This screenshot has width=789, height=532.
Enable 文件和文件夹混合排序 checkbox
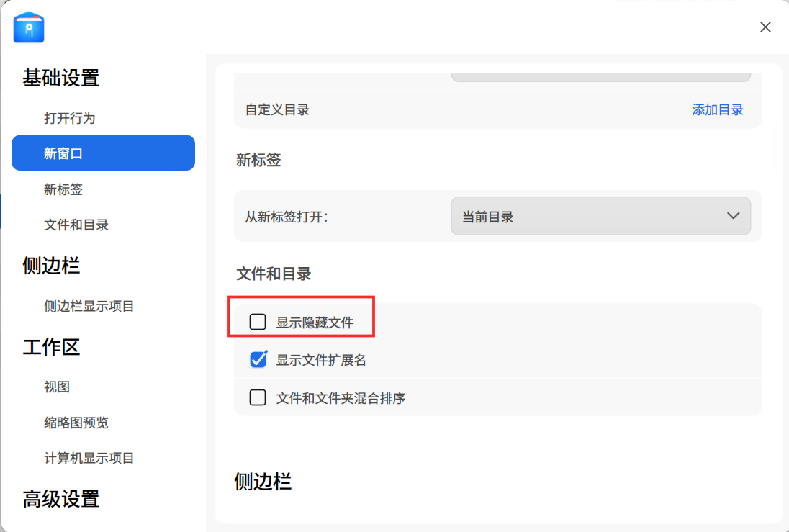[258, 397]
